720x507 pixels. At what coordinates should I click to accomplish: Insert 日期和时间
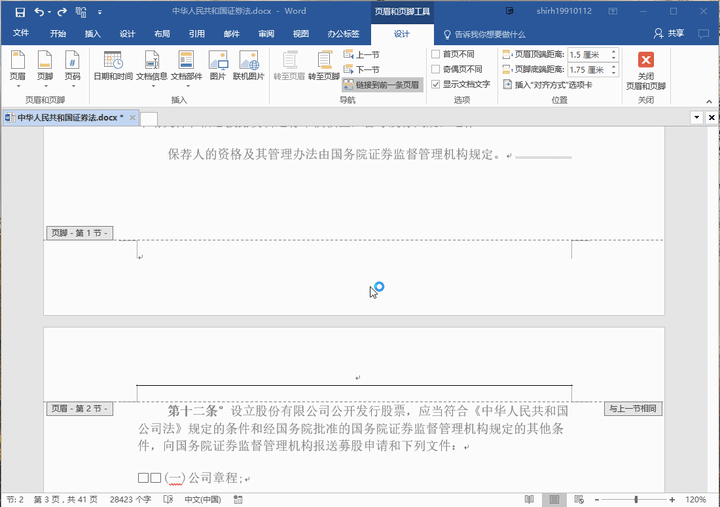coord(113,66)
